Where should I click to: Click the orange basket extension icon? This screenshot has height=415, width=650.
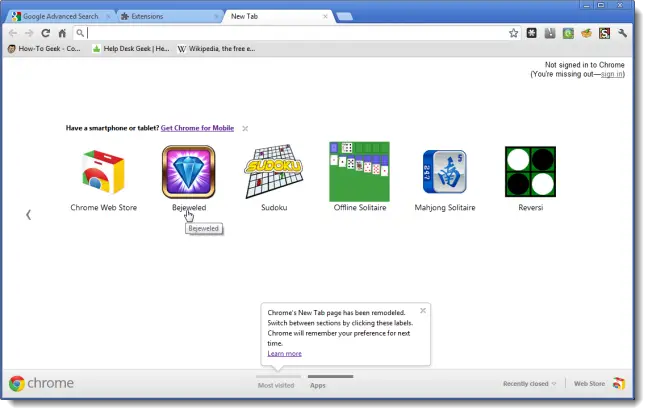tap(586, 33)
